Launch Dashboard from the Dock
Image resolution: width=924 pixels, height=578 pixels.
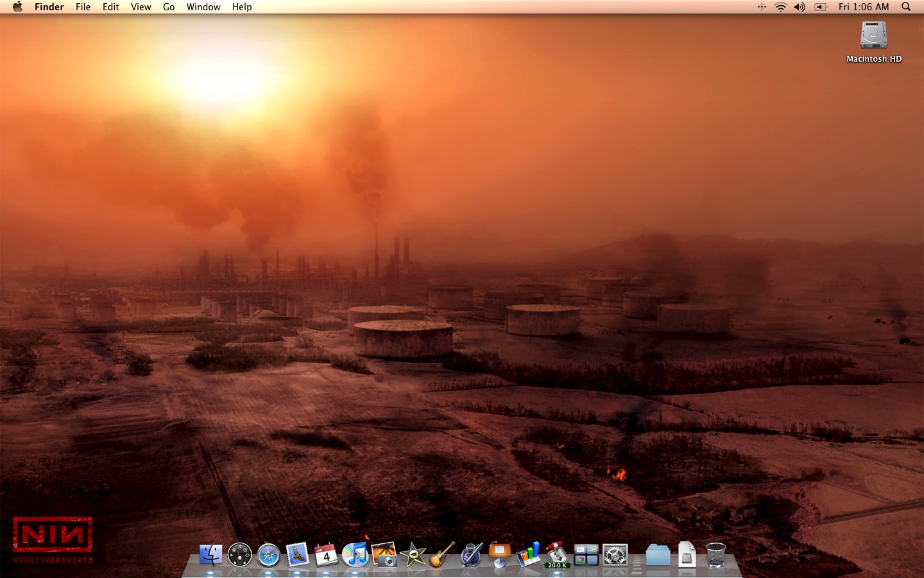(239, 554)
